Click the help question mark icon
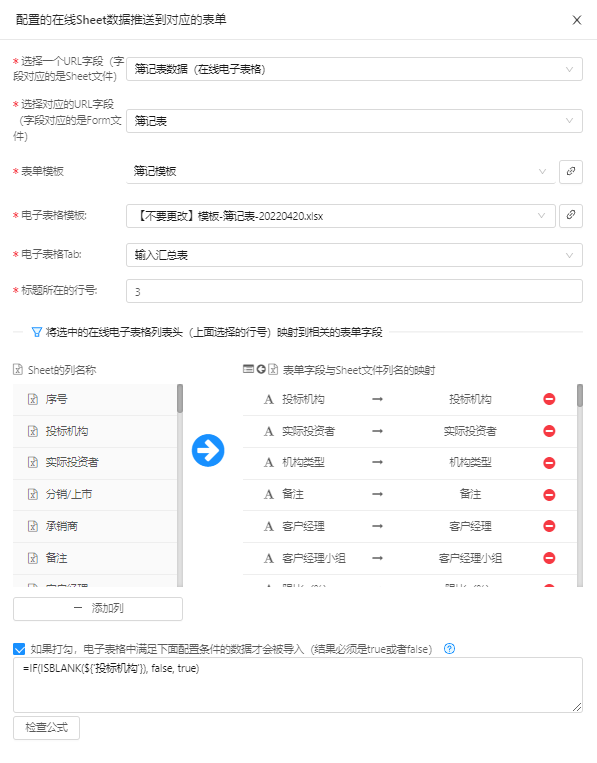The width and height of the screenshot is (597, 763). pyautogui.click(x=450, y=649)
